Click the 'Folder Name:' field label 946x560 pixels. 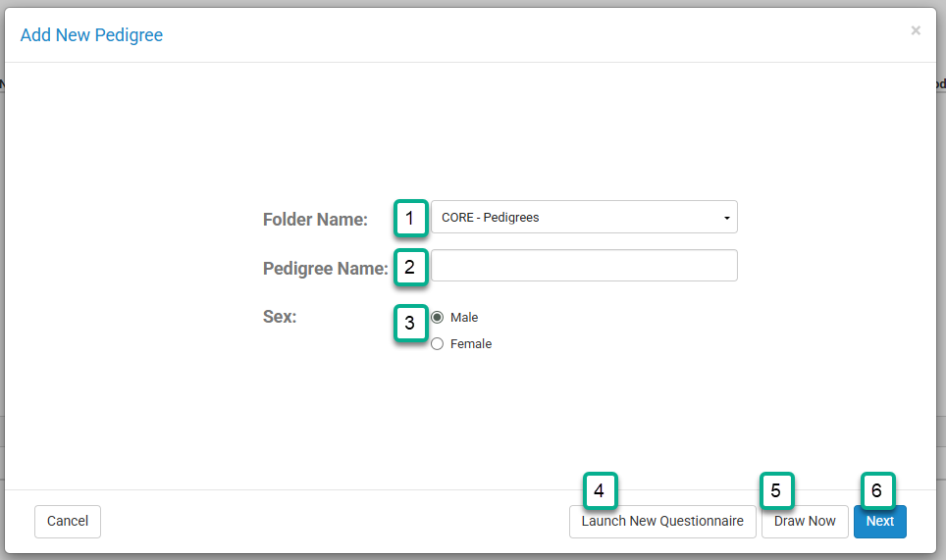(x=315, y=220)
